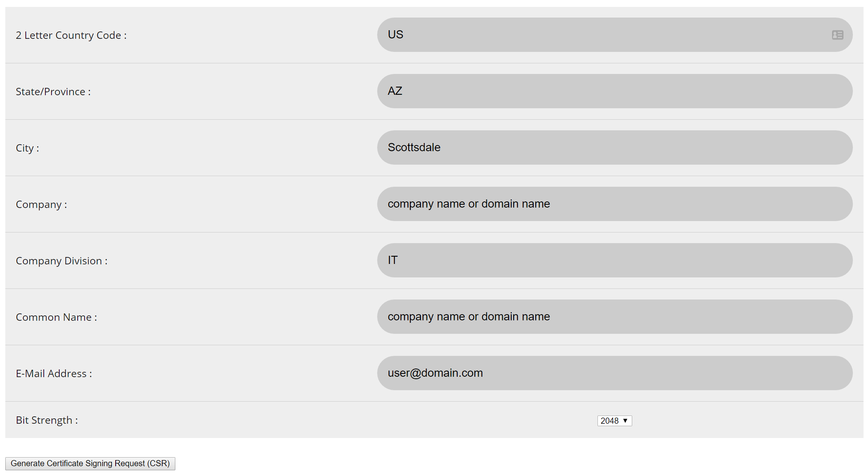Viewport: 868px width, 476px height.
Task: Select the E-Mail Address input field
Action: (615, 373)
